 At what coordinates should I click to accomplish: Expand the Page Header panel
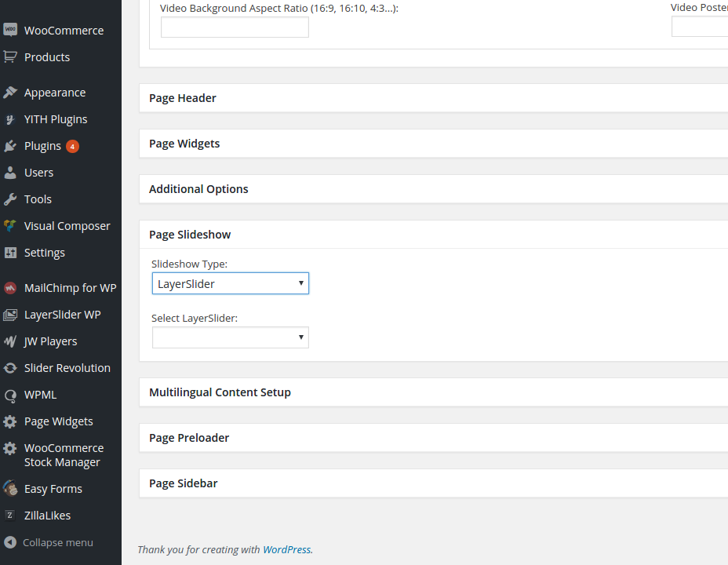[x=183, y=98]
